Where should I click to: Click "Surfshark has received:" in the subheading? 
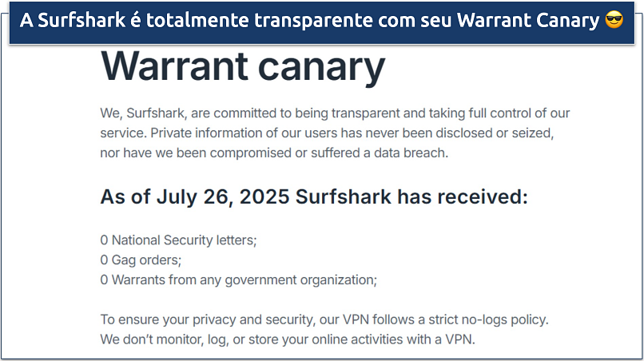click(412, 196)
